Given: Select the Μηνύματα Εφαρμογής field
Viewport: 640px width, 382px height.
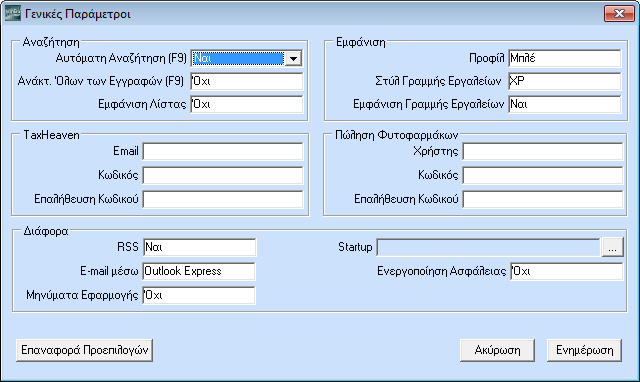Looking at the screenshot, I should point(199,295).
